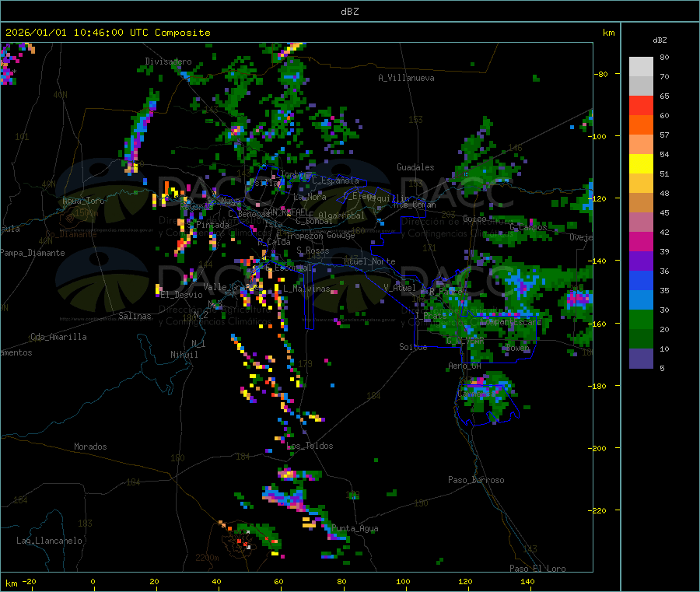Image resolution: width=700 pixels, height=592 pixels.
Task: Click the Salinas map label
Action: pyautogui.click(x=135, y=316)
